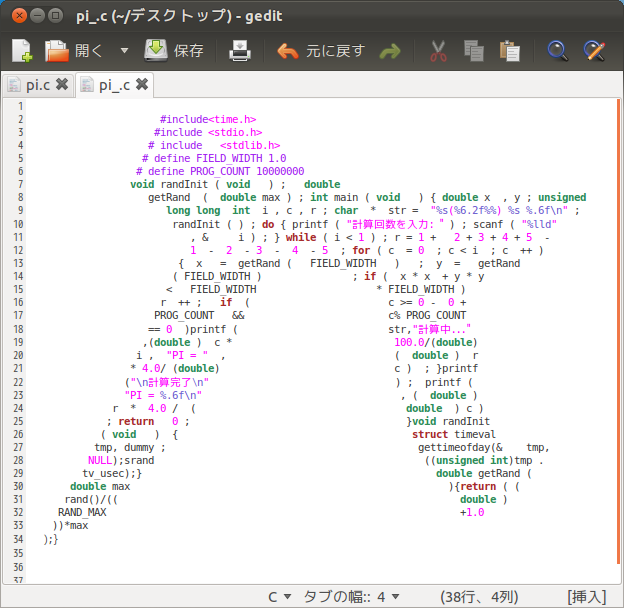Image resolution: width=624 pixels, height=608 pixels.
Task: Click the 開く button label
Action: pos(89,51)
